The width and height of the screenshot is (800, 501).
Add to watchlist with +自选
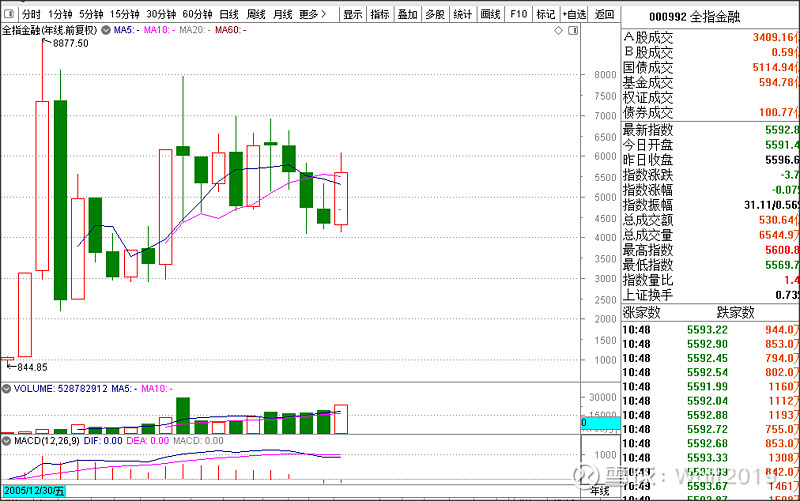(x=574, y=14)
